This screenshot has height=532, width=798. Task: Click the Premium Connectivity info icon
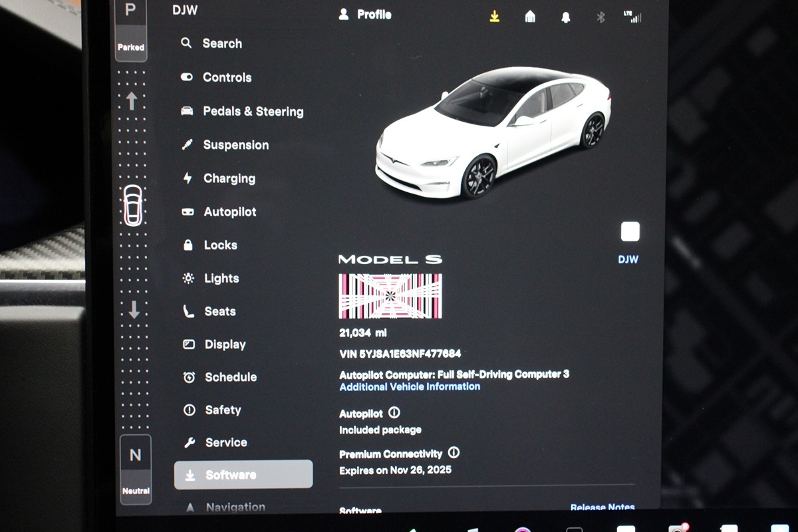tap(454, 453)
